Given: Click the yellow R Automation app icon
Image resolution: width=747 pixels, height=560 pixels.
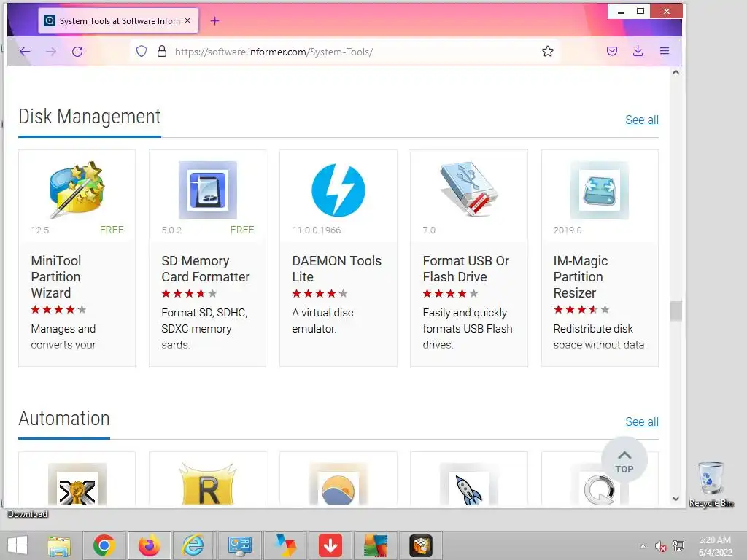Looking at the screenshot, I should pyautogui.click(x=208, y=485).
